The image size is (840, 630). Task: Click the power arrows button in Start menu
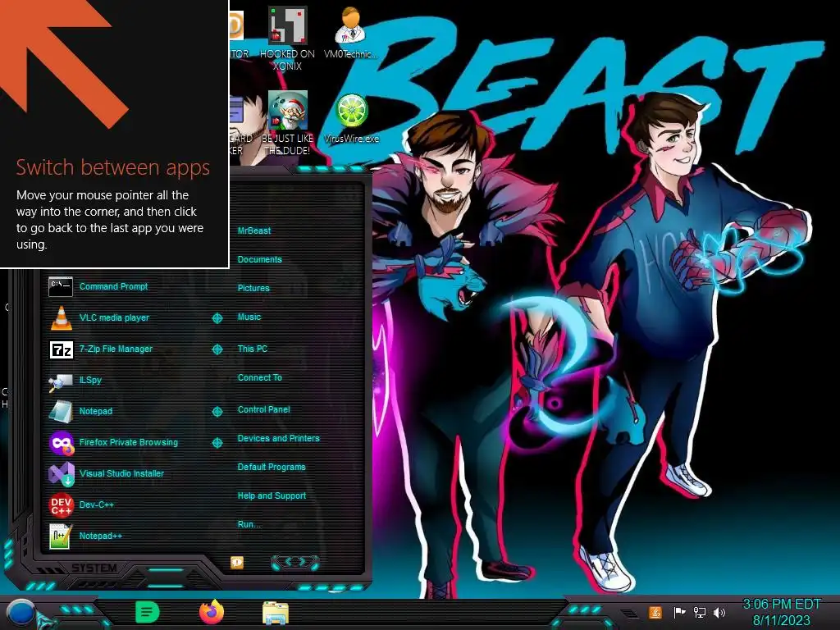[x=295, y=562]
